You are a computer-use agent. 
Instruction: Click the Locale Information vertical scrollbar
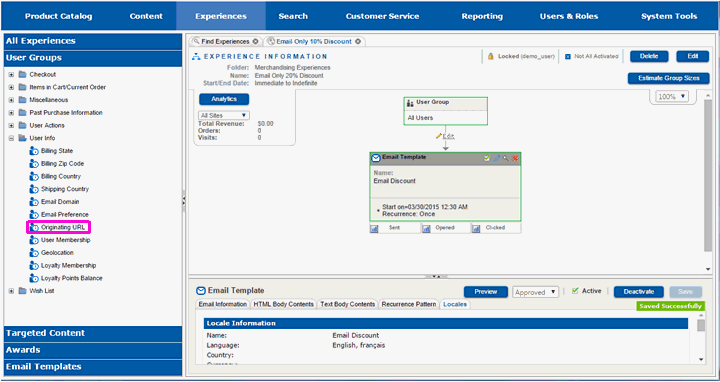point(701,326)
